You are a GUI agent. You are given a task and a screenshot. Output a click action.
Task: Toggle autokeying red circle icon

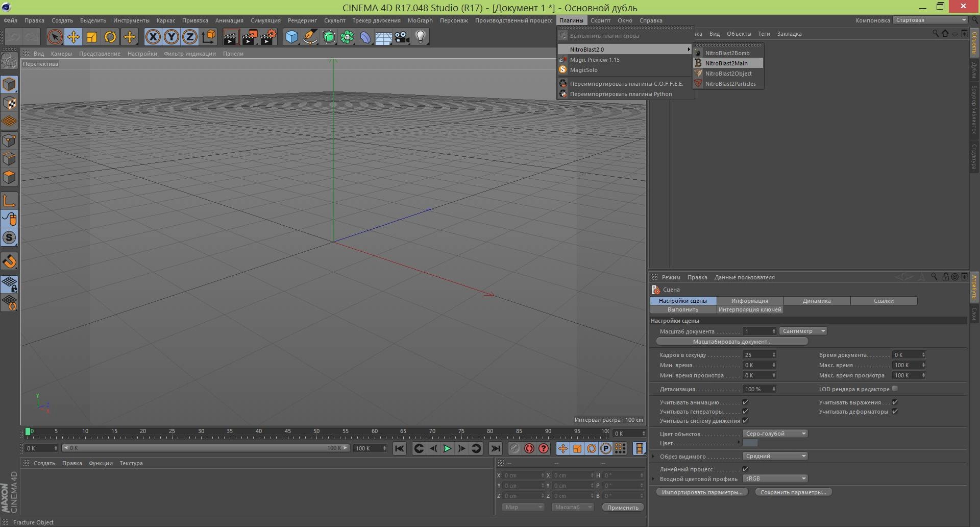(x=529, y=448)
